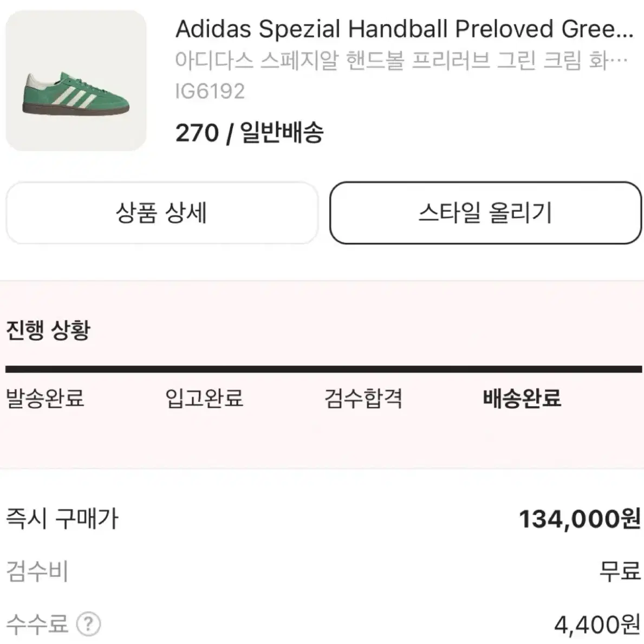Click the 270 / 일반배송 size text
Screen dimensions: 644x644
coord(249,133)
